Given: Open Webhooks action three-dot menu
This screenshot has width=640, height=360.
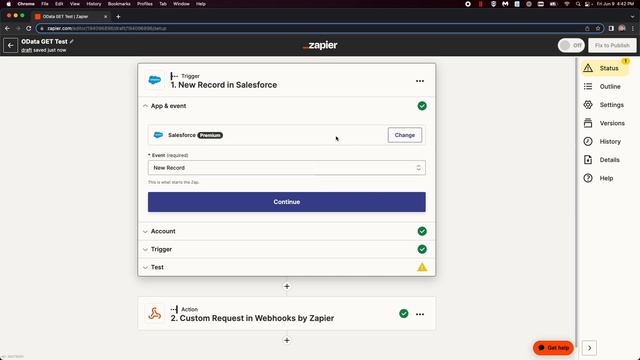Looking at the screenshot, I should pyautogui.click(x=420, y=314).
